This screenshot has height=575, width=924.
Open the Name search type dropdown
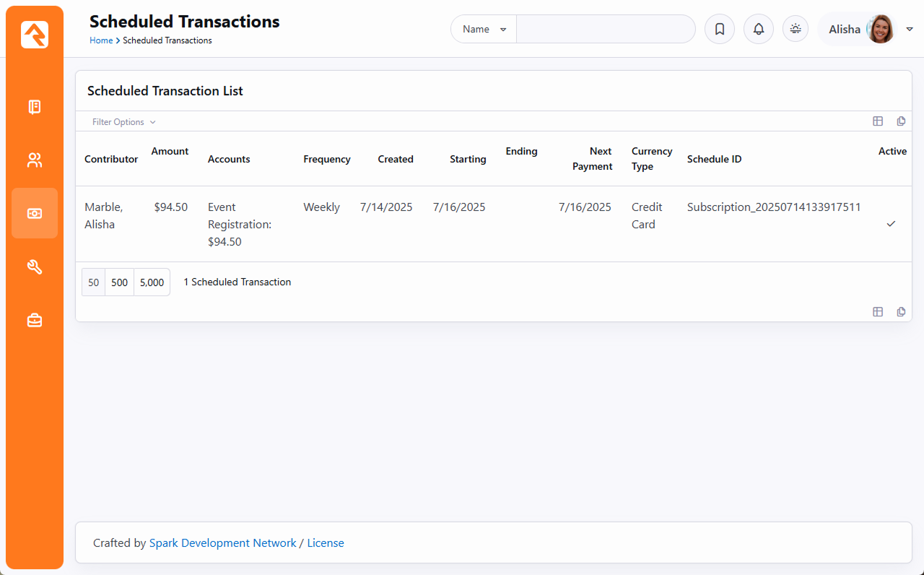484,30
